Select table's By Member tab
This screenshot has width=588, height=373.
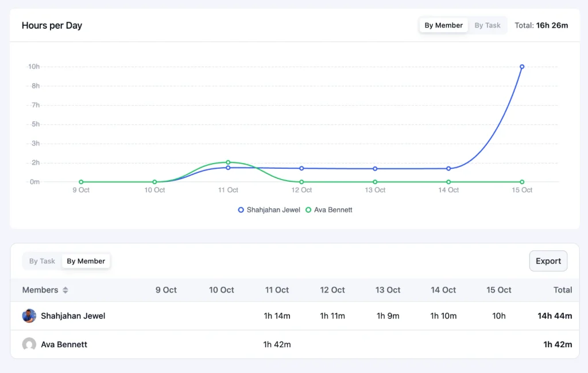86,261
